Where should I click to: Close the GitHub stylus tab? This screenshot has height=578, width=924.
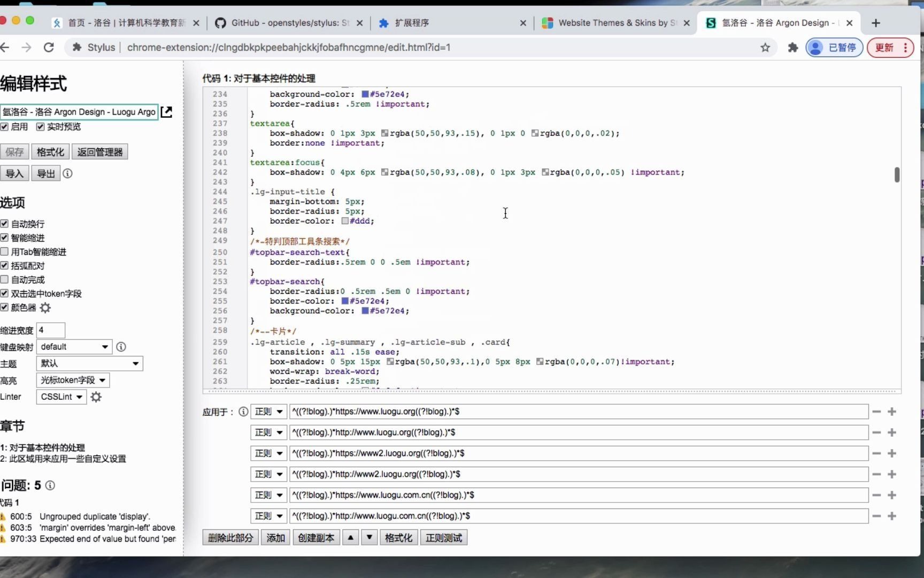[x=359, y=23]
